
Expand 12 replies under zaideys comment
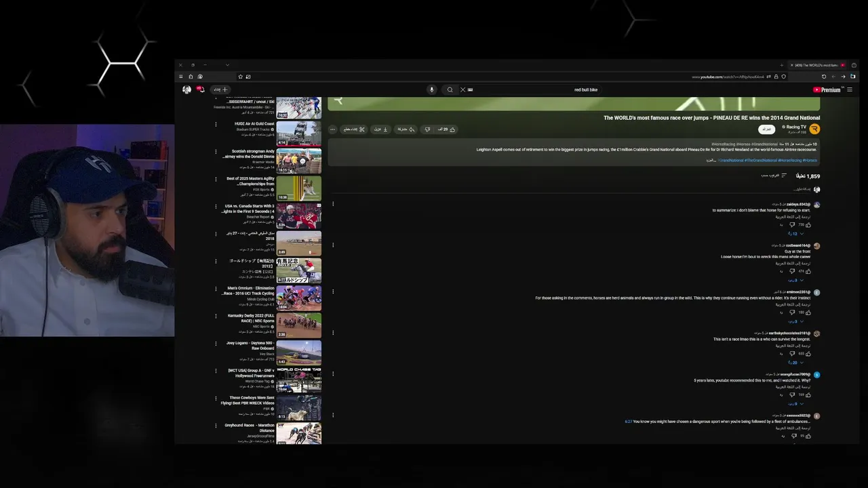point(796,234)
